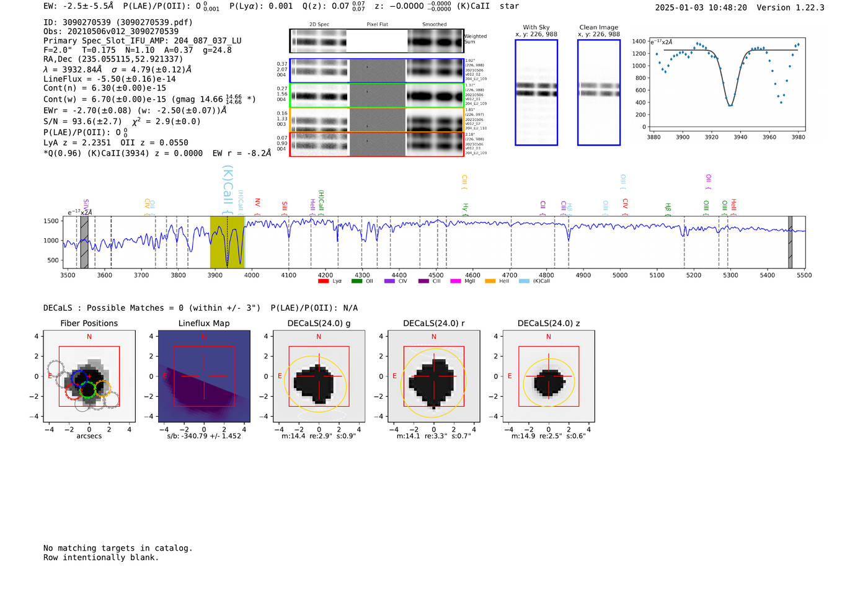The height and width of the screenshot is (591, 868).
Task: Click the 2025-01-03 10:48:20 timestamp
Action: point(701,8)
